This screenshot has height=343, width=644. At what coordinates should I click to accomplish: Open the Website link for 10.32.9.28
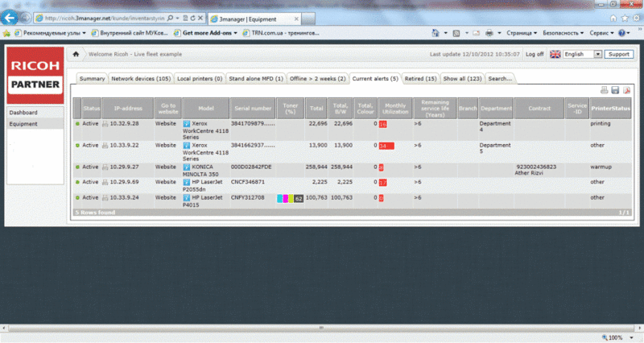click(x=166, y=124)
